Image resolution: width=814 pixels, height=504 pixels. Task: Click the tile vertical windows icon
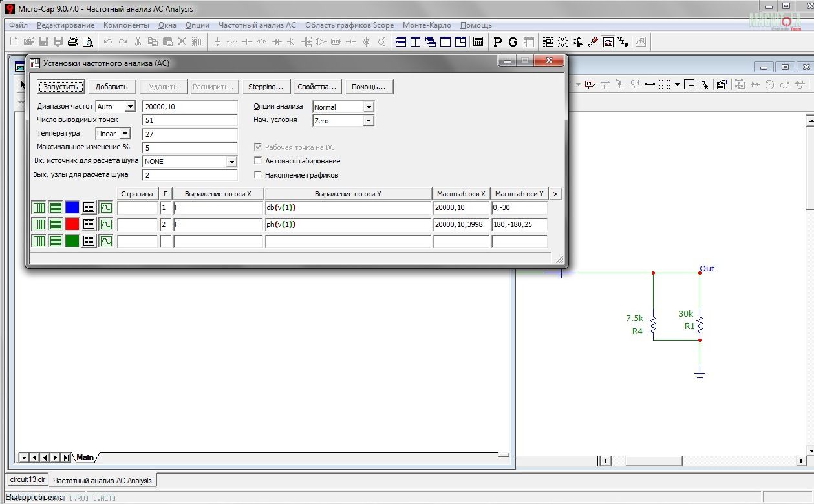coord(416,42)
